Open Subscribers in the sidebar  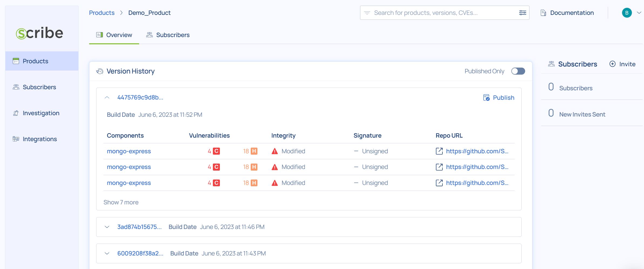coord(42,87)
